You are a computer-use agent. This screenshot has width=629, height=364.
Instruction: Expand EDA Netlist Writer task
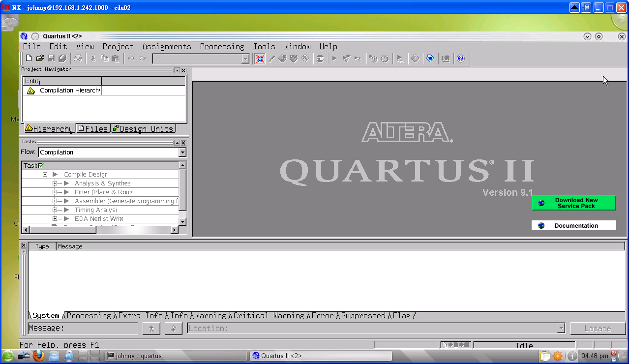coord(55,219)
